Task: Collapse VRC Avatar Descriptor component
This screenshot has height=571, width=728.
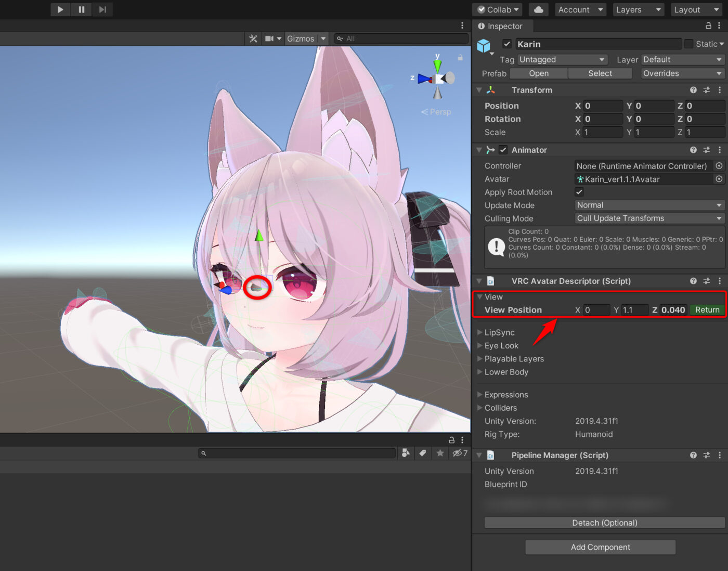Action: click(x=479, y=281)
